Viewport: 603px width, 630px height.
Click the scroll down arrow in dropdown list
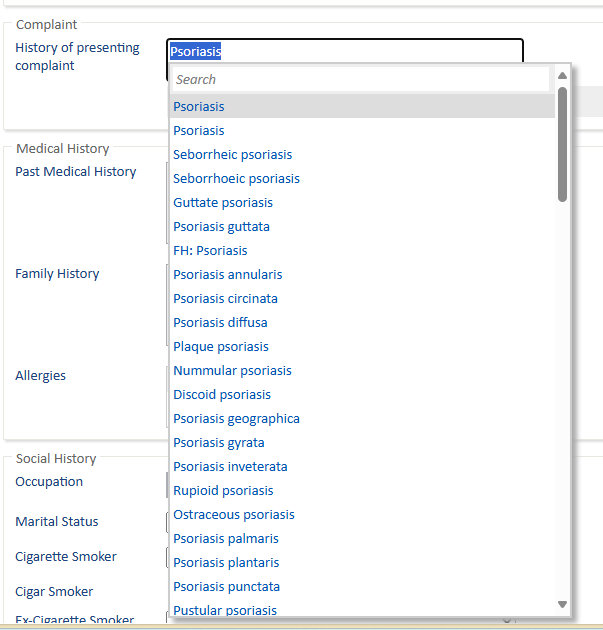[x=562, y=604]
